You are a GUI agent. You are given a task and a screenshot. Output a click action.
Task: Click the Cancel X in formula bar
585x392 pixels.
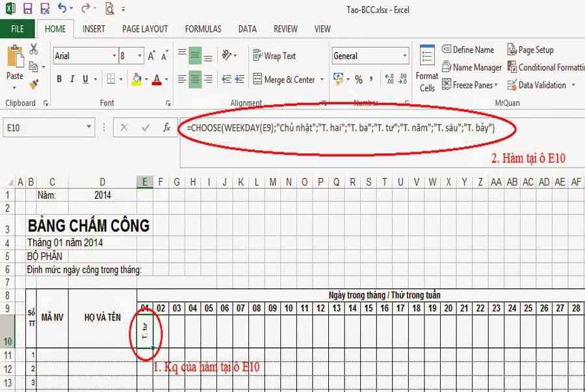(124, 127)
